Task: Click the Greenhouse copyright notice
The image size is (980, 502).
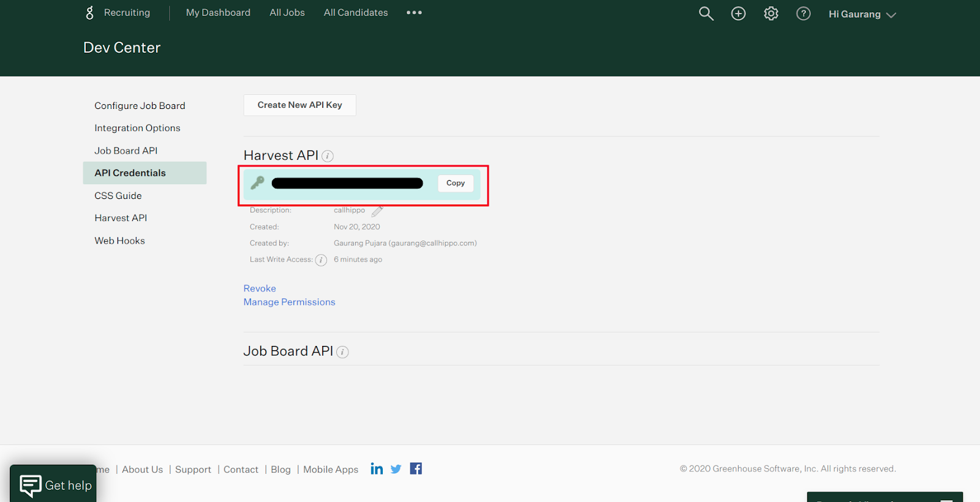Action: click(788, 469)
